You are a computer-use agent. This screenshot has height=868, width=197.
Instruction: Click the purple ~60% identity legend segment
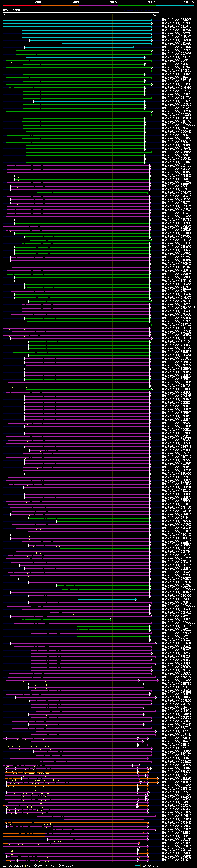coord(98,6)
